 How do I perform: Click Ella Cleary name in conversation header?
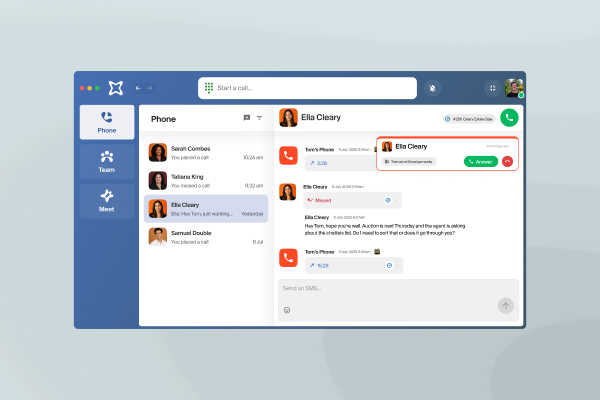click(x=321, y=118)
